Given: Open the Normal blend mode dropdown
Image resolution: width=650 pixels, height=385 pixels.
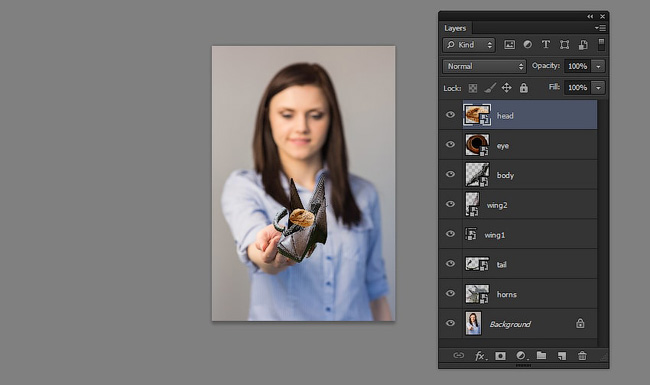Looking at the screenshot, I should [x=484, y=66].
